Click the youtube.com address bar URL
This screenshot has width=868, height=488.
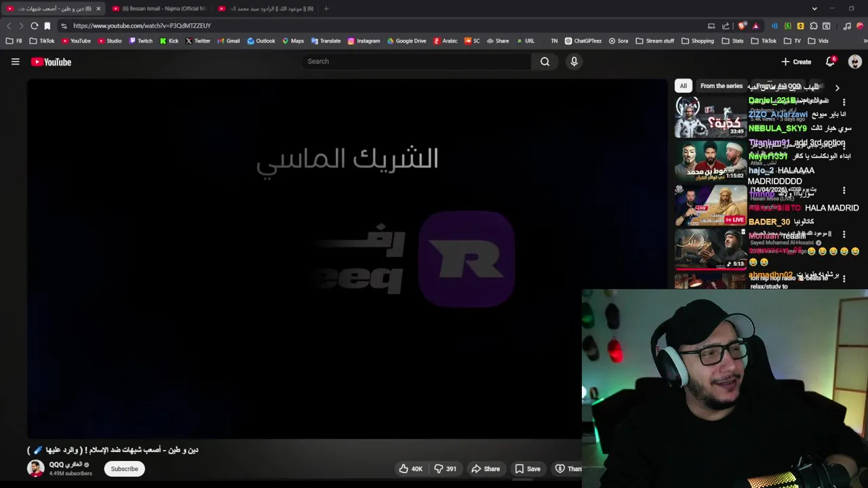(142, 26)
